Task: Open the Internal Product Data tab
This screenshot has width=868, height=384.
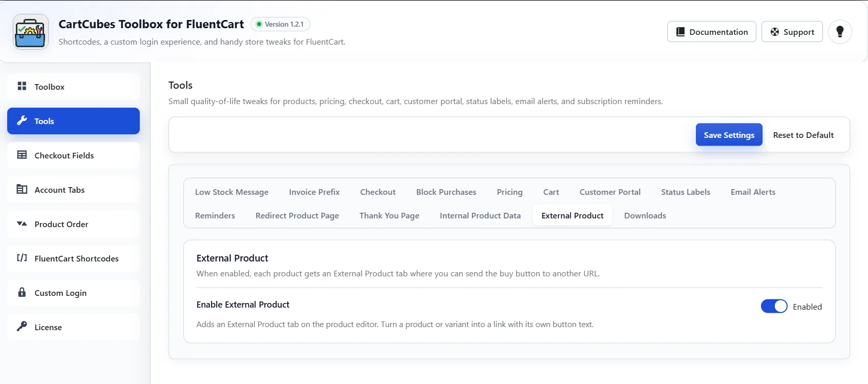Action: click(x=480, y=215)
